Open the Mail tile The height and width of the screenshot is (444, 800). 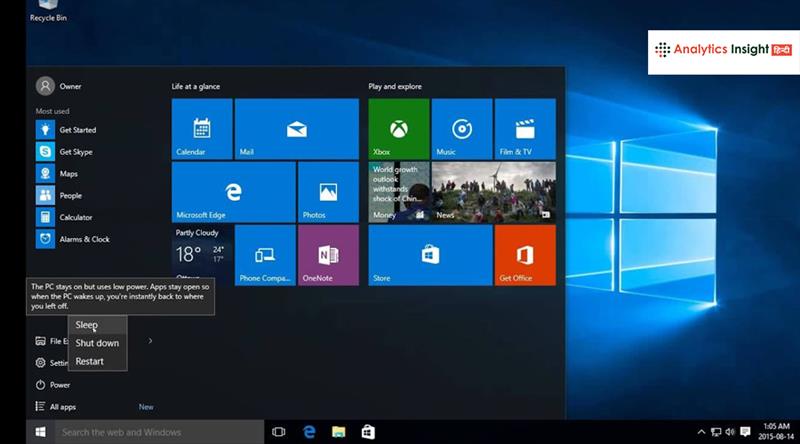[297, 129]
